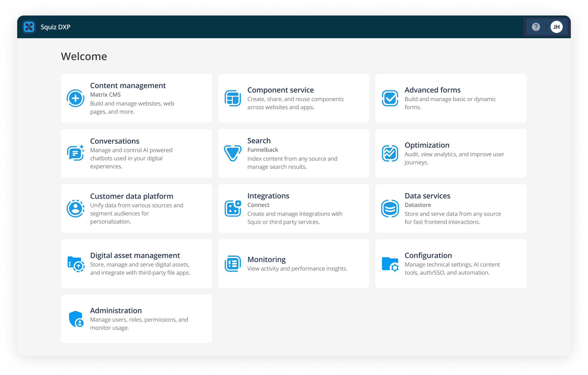Screen dimensions: 588x375
Task: Open the Integrations title link
Action: [x=268, y=196]
